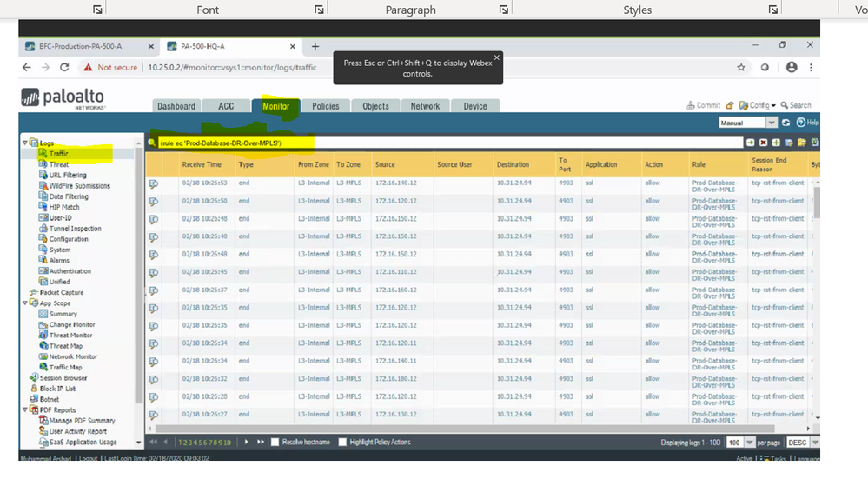This screenshot has height=486, width=868.
Task: Open WildFire Submissions logs
Action: tap(79, 186)
